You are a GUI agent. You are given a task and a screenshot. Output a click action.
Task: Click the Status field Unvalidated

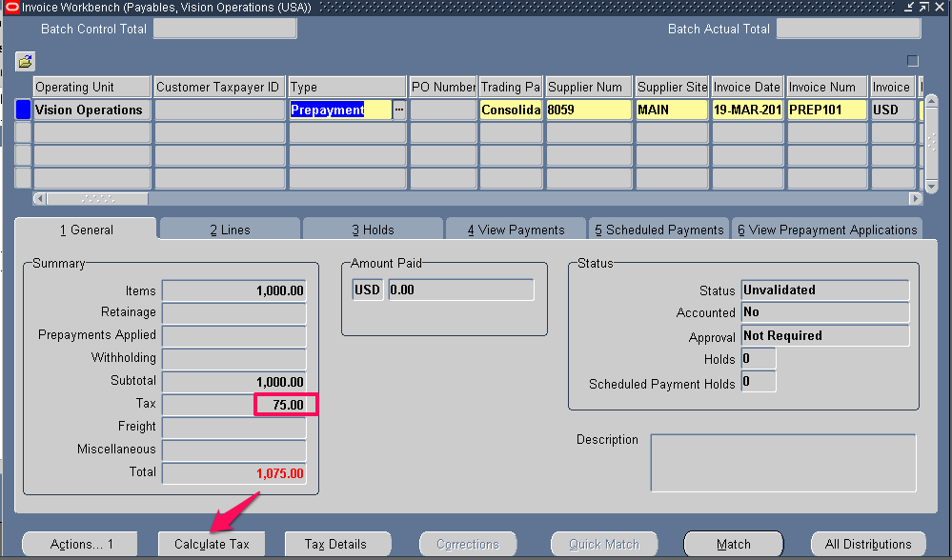click(825, 290)
